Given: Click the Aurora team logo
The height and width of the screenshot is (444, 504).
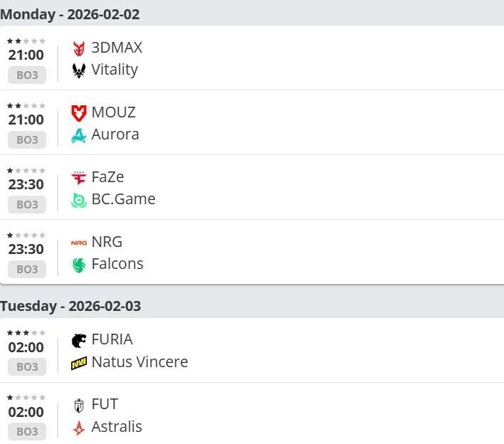Looking at the screenshot, I should click(79, 135).
